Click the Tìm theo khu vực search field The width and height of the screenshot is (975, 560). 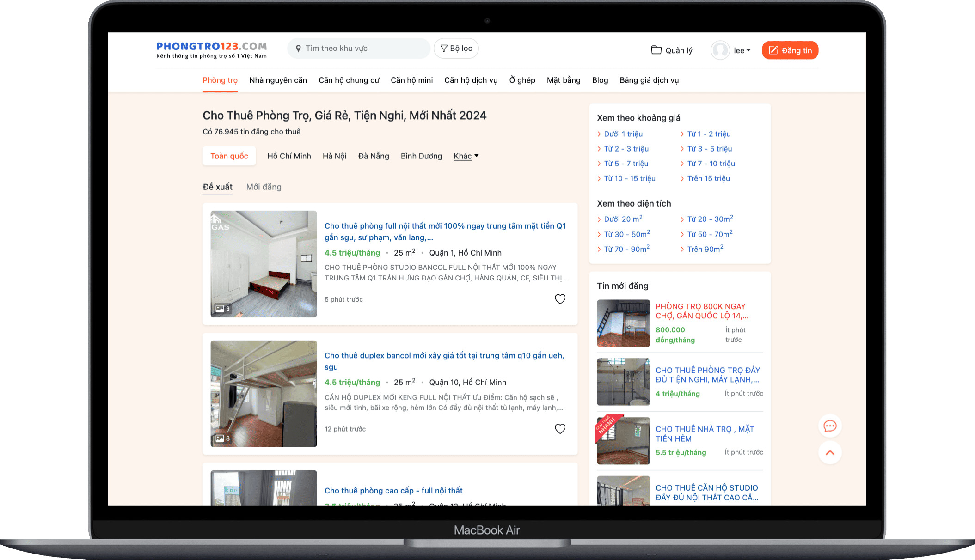[359, 49]
